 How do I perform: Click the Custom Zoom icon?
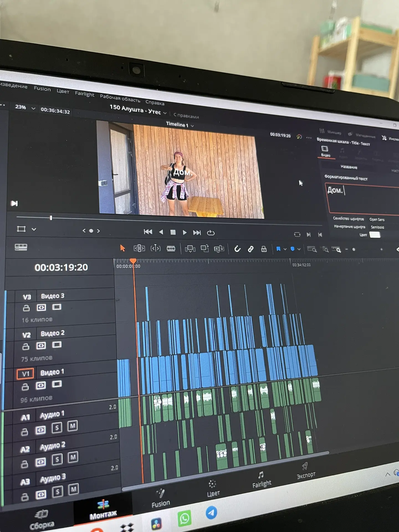(336, 249)
